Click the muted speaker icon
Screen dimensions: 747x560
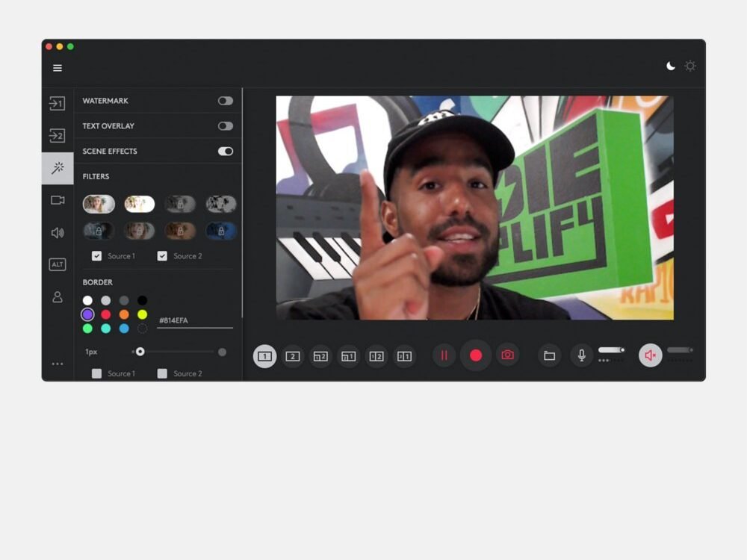tap(650, 355)
